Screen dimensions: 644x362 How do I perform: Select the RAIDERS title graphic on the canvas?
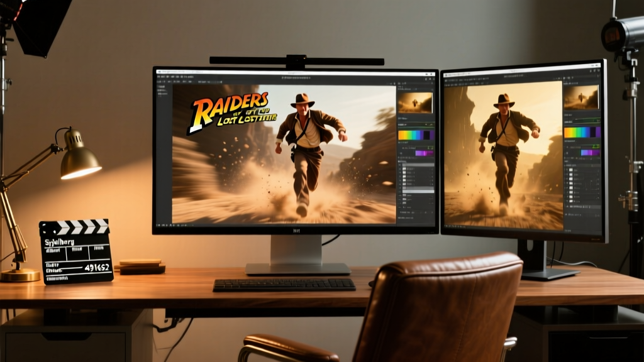[x=232, y=112]
